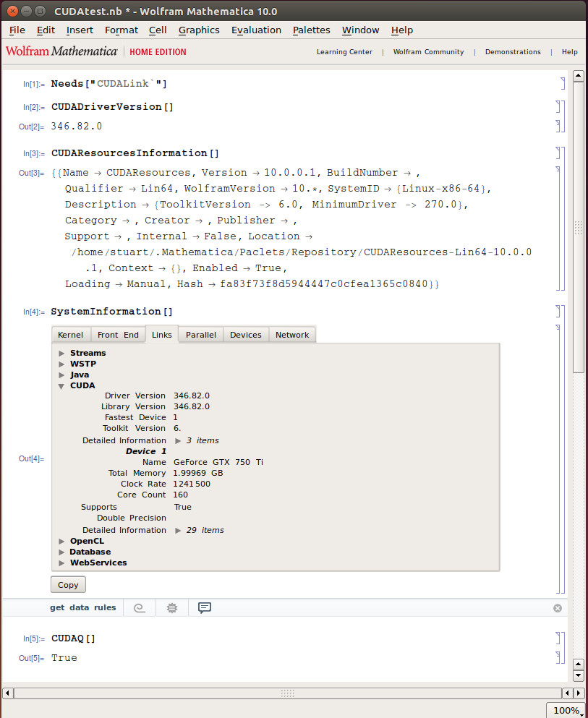
Task: Open the Format menu
Action: pos(122,30)
